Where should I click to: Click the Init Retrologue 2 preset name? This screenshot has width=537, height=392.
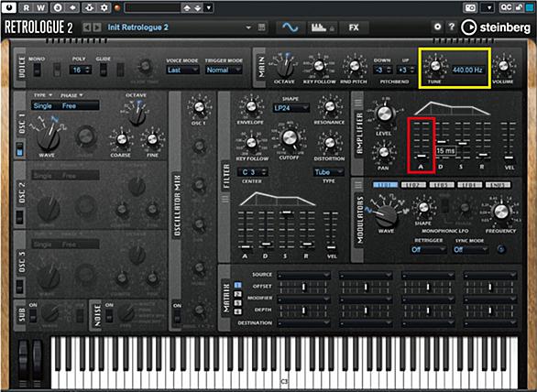pyautogui.click(x=138, y=27)
